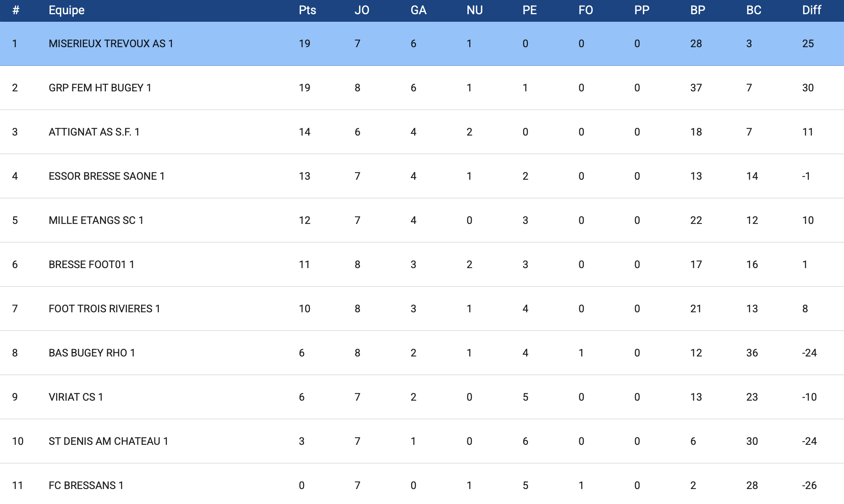Click on ESSOR BRESSE SAONE 1
The width and height of the screenshot is (844, 504).
point(107,176)
